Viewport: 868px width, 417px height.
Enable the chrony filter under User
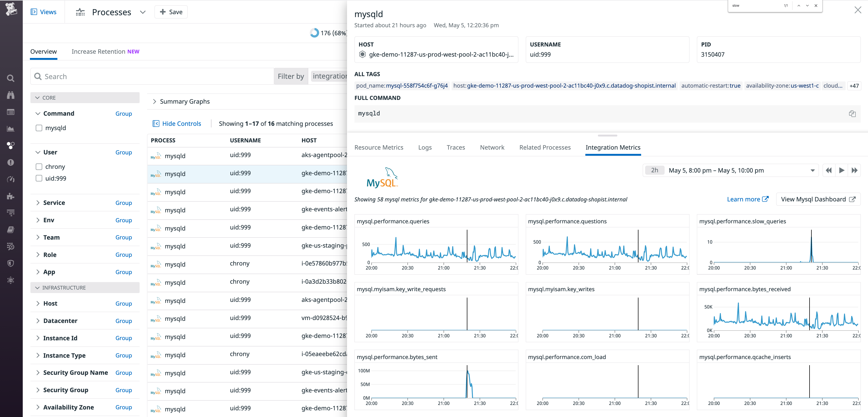tap(39, 166)
